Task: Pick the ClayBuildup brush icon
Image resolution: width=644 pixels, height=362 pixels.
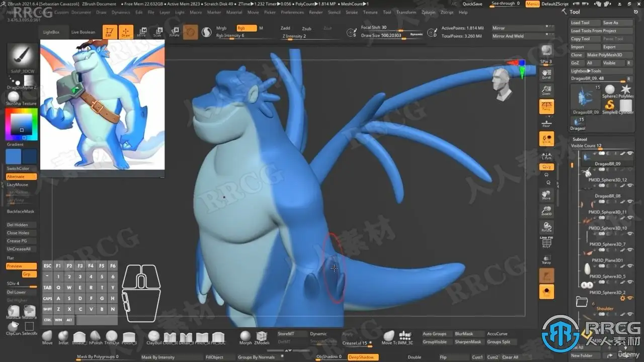Action: tap(154, 337)
